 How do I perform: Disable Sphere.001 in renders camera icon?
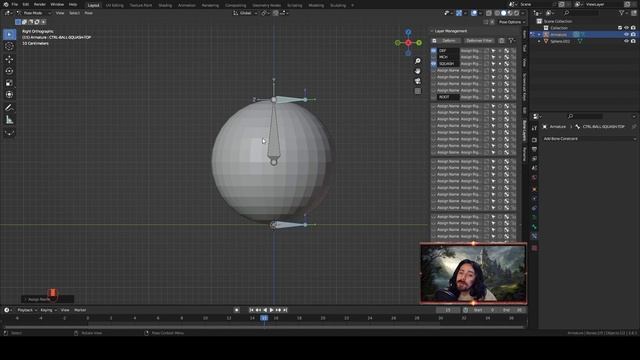pos(633,41)
